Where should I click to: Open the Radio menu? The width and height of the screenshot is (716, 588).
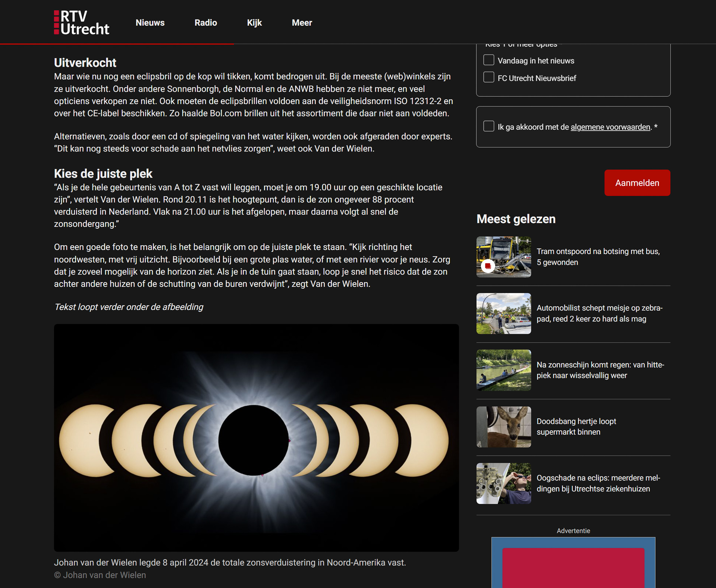(205, 23)
